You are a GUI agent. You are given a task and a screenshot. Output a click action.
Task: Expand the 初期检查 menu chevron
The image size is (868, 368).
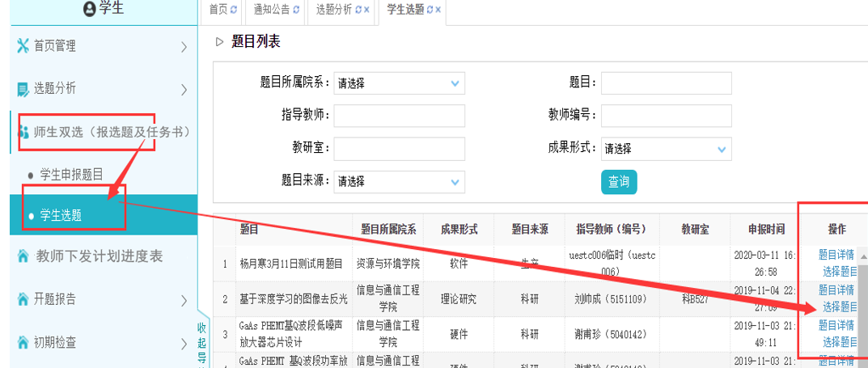pos(184,344)
